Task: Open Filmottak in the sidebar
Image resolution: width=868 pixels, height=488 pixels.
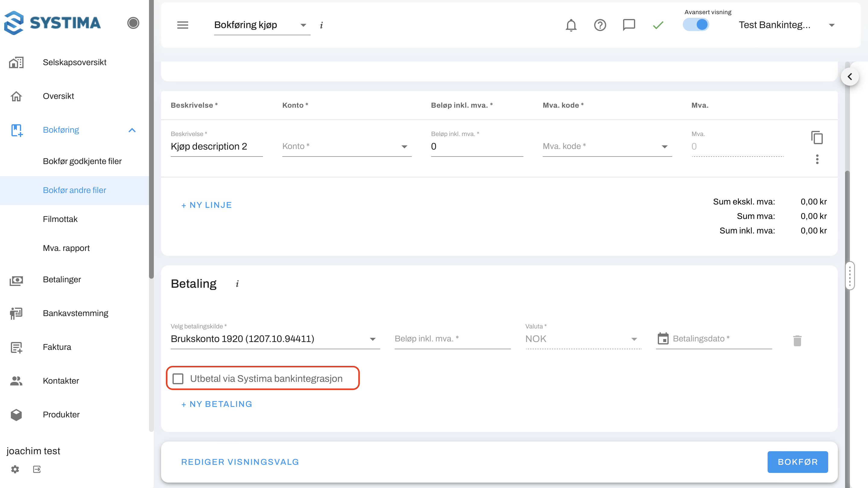Action: 60,219
